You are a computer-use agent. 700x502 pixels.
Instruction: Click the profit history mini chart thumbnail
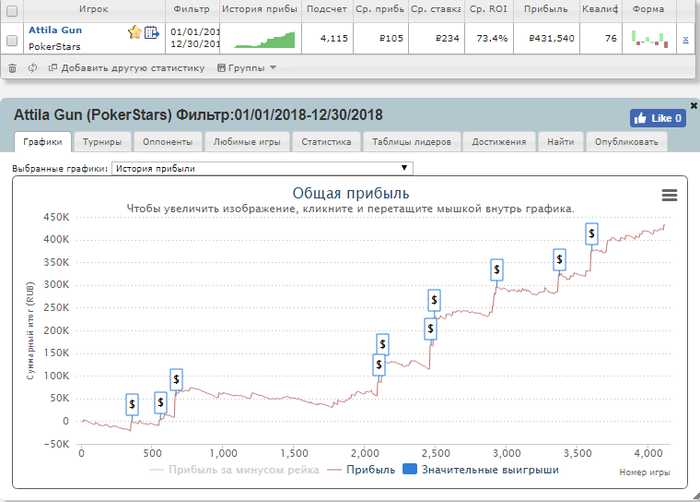coord(265,39)
